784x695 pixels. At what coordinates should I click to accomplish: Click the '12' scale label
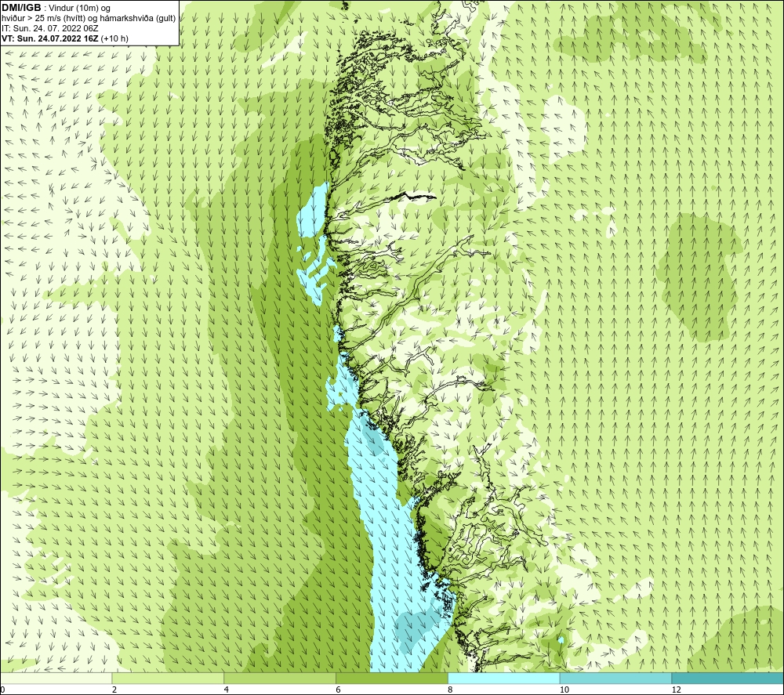[x=677, y=690]
